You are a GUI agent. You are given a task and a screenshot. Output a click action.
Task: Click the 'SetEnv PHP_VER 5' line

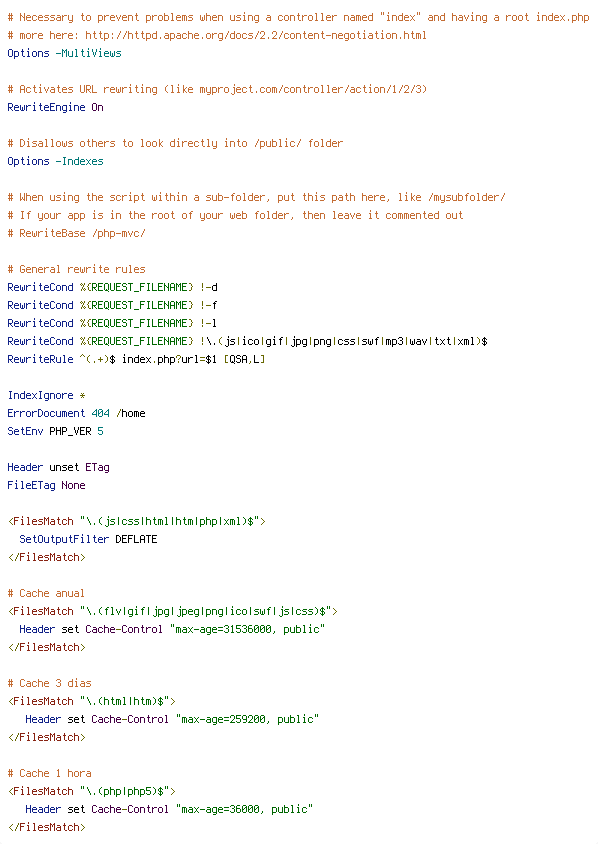tap(55, 431)
